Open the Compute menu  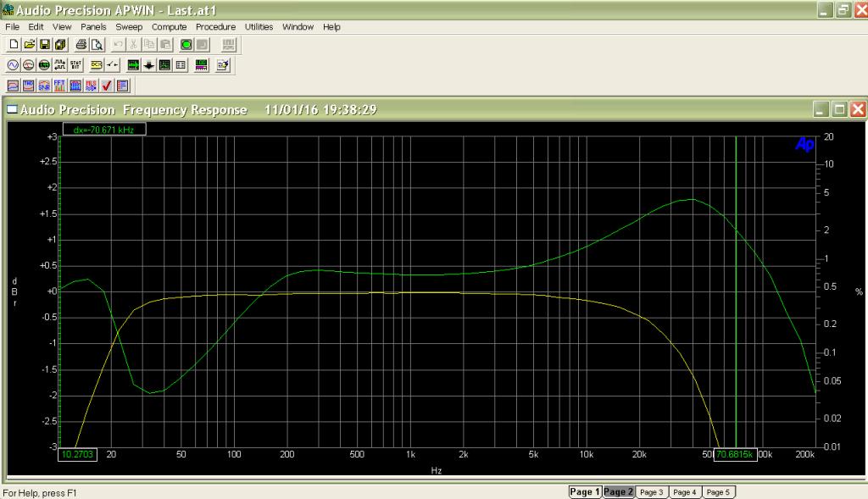169,26
